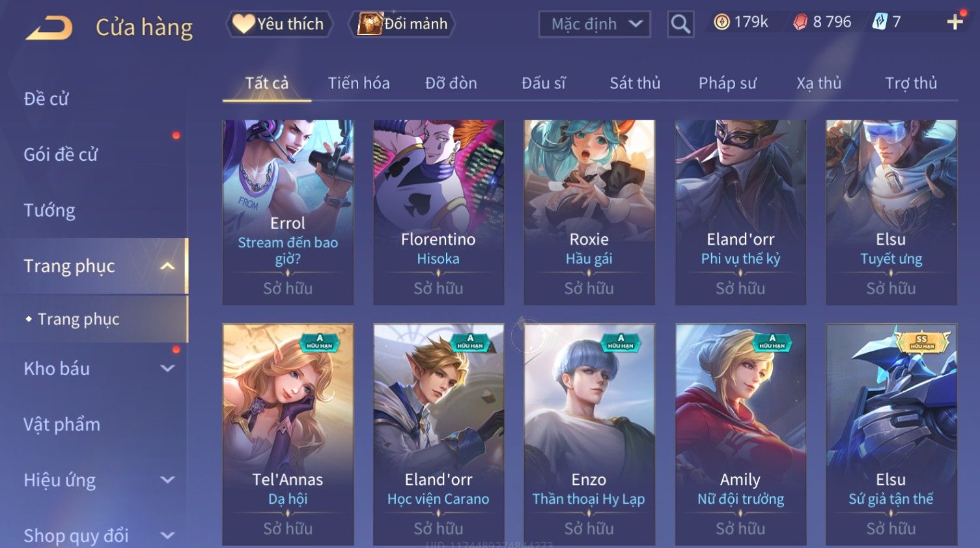Tap the red gem currency icon
Screen dimensions: 980x548
tap(800, 22)
